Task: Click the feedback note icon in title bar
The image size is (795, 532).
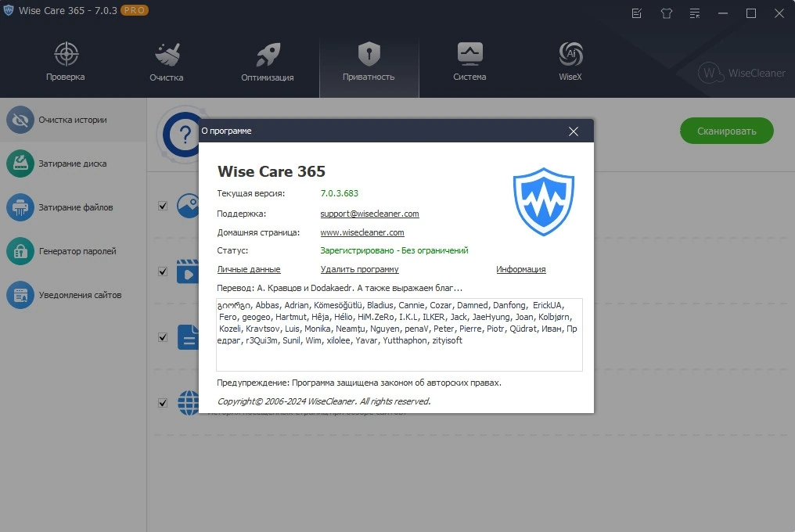Action: coord(637,13)
